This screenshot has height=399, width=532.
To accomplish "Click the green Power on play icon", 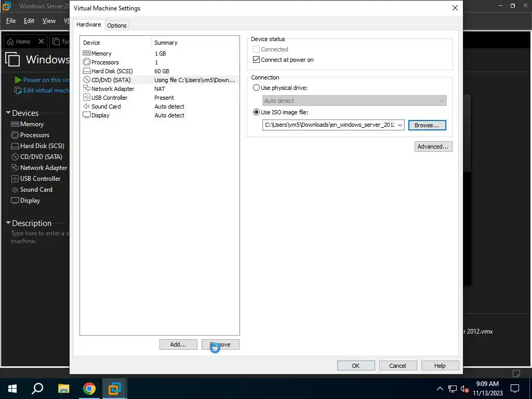I will click(18, 80).
